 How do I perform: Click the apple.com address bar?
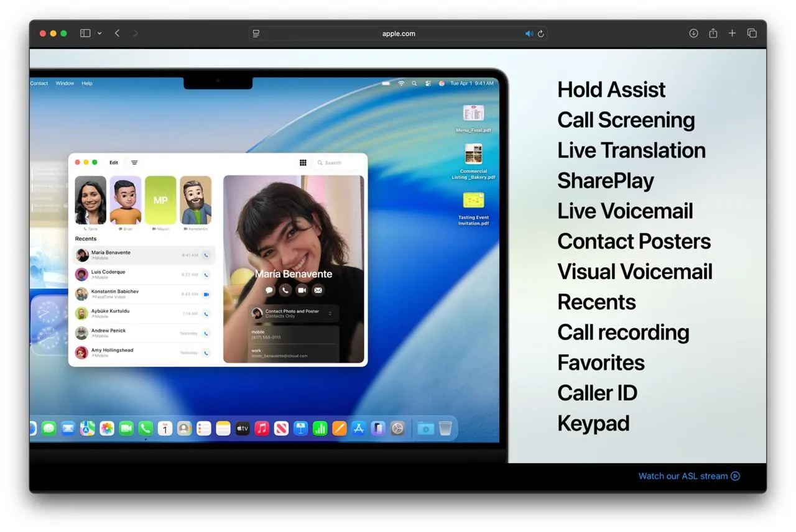pos(398,34)
